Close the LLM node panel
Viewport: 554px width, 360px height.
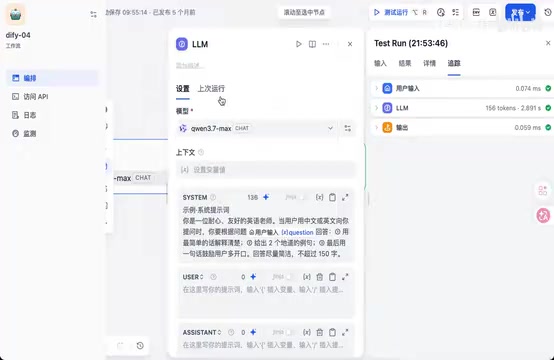click(350, 44)
